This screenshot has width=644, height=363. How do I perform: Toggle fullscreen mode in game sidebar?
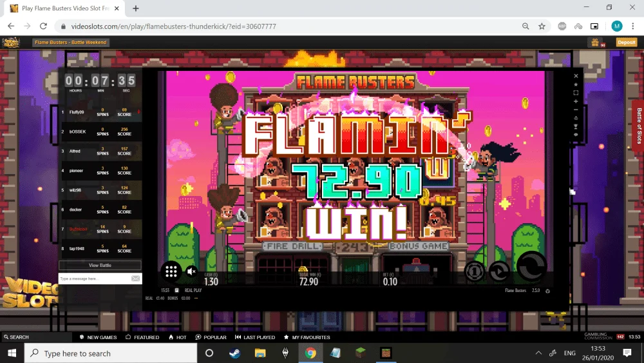pyautogui.click(x=576, y=93)
